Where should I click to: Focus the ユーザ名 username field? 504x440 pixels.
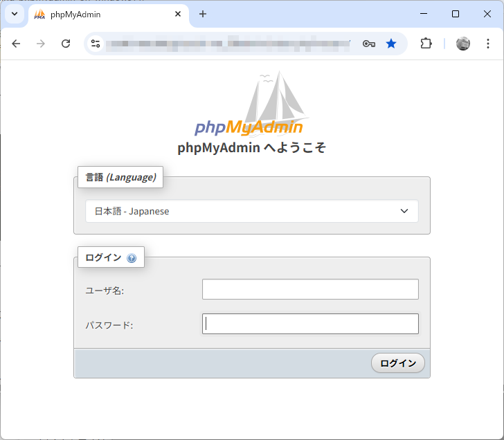click(x=310, y=289)
